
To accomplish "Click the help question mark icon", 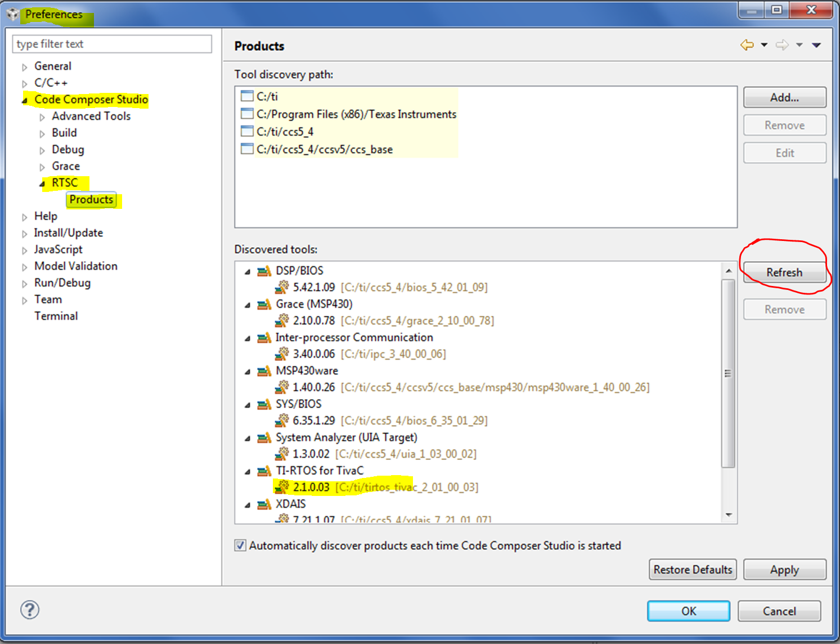I will click(30, 610).
